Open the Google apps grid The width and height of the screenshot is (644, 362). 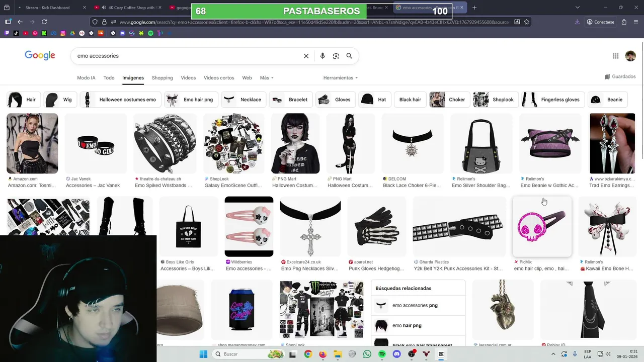pos(616,56)
